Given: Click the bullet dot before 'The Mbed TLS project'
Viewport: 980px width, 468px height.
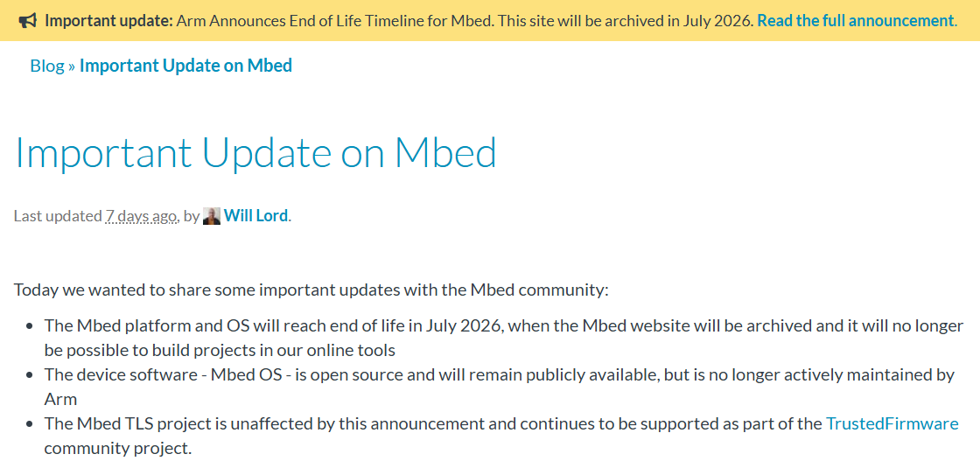Looking at the screenshot, I should 31,424.
